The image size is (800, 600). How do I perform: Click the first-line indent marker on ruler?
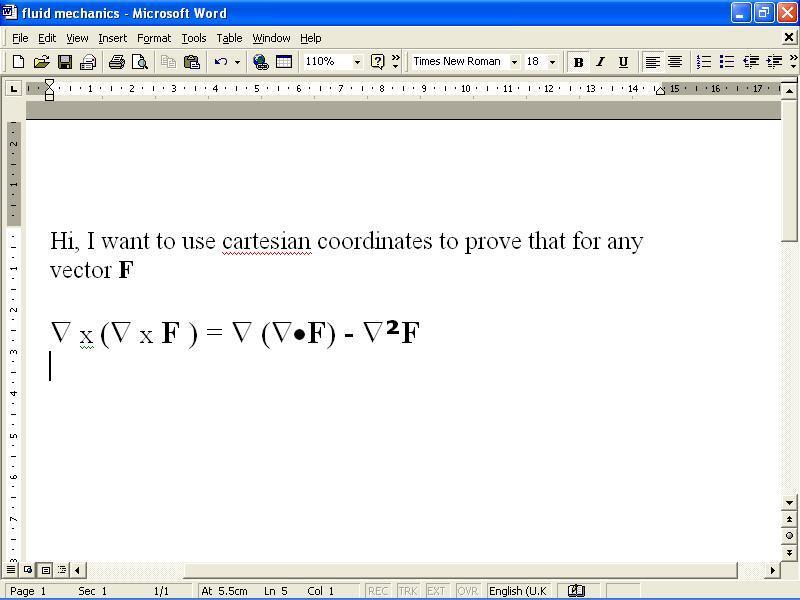click(x=49, y=84)
